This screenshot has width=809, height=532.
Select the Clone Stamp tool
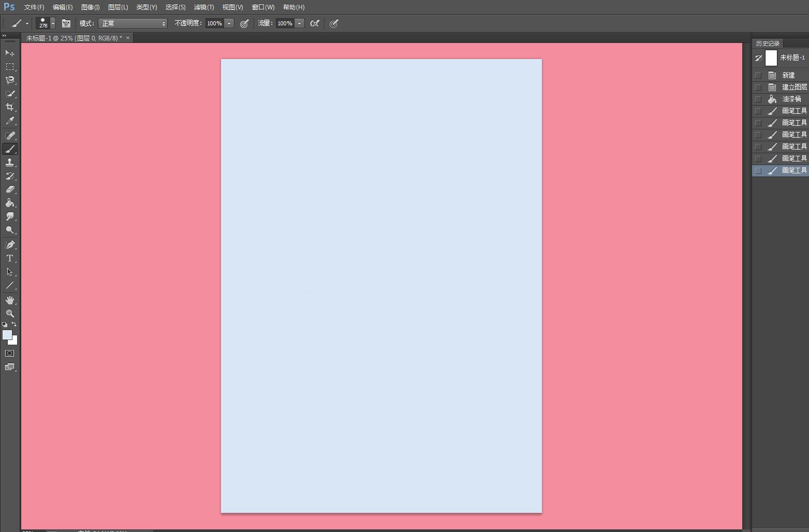click(10, 162)
